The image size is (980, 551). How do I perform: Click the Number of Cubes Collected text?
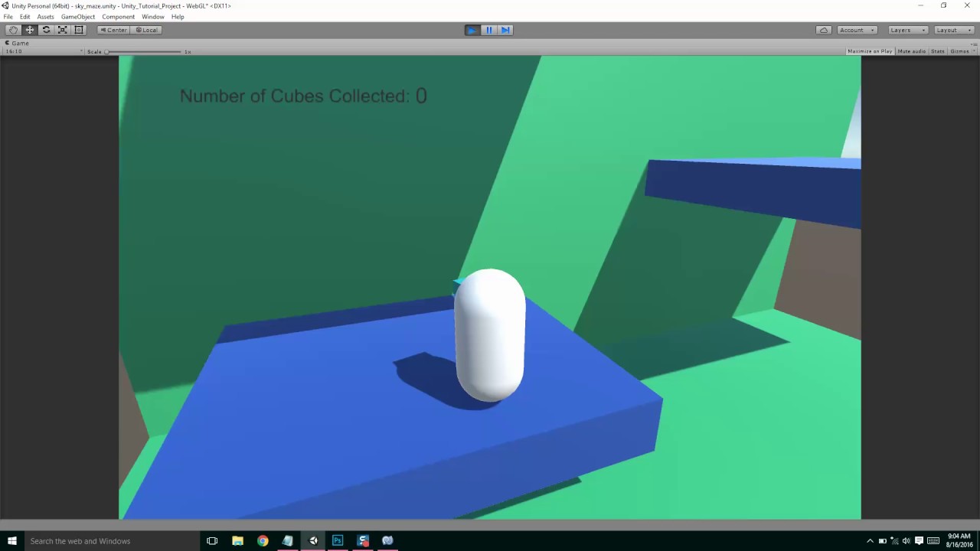pos(303,96)
